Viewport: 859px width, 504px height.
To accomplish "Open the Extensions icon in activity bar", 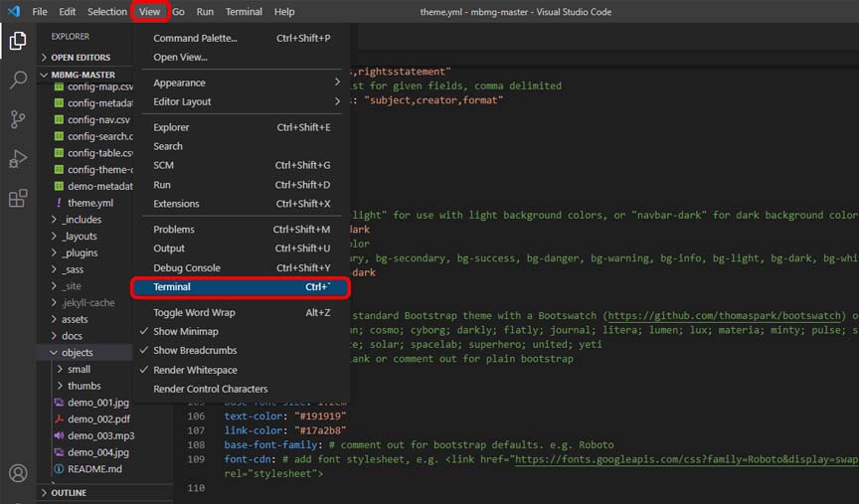I will [17, 198].
